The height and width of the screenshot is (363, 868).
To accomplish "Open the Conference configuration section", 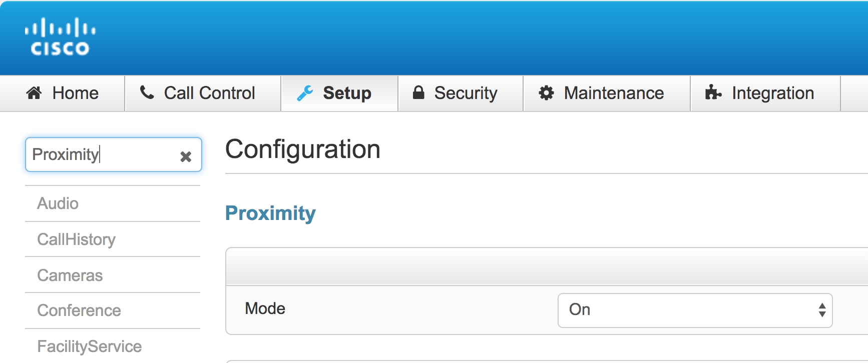I will [113, 310].
